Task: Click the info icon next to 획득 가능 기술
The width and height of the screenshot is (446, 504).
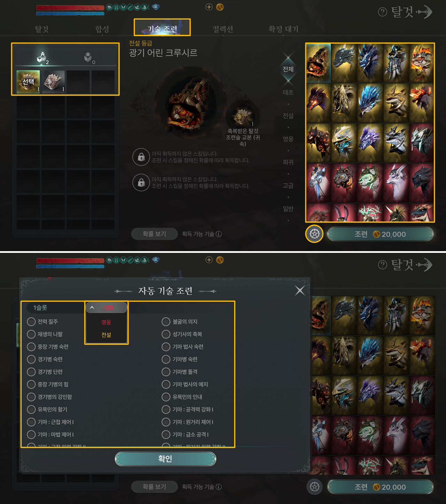Action: pos(219,234)
